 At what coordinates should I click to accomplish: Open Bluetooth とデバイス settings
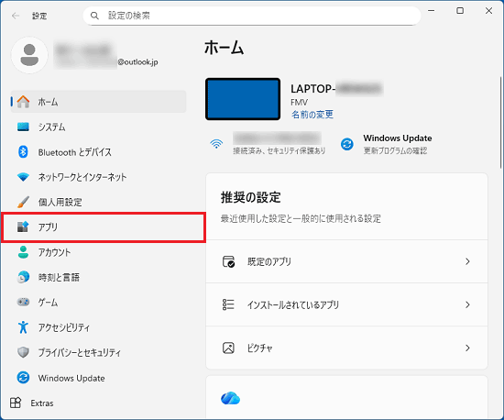[98, 152]
